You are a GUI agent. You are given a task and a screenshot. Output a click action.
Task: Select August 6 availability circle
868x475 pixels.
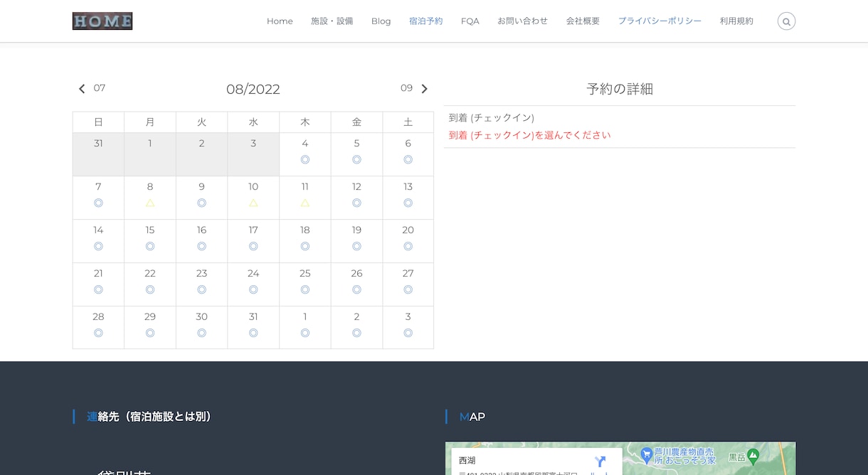click(408, 160)
